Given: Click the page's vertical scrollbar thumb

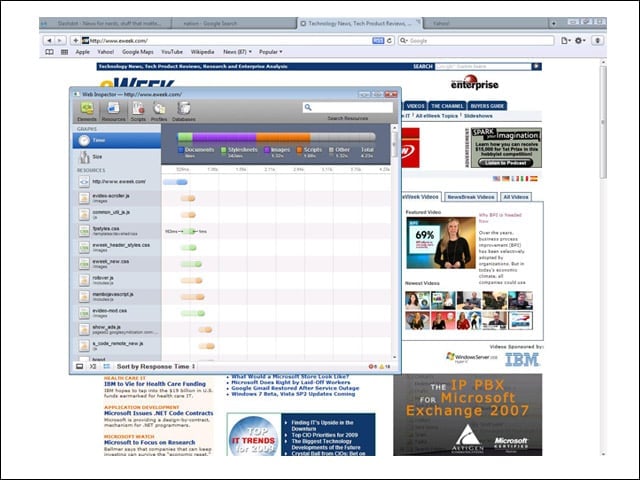Looking at the screenshot, I should coord(603,121).
